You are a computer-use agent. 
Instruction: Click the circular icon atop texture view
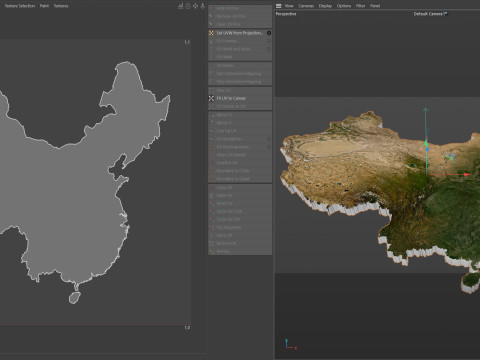coord(188,6)
